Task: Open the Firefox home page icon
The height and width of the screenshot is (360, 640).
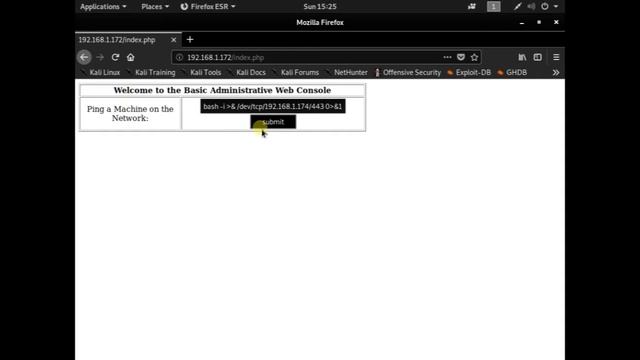Action: [131, 57]
